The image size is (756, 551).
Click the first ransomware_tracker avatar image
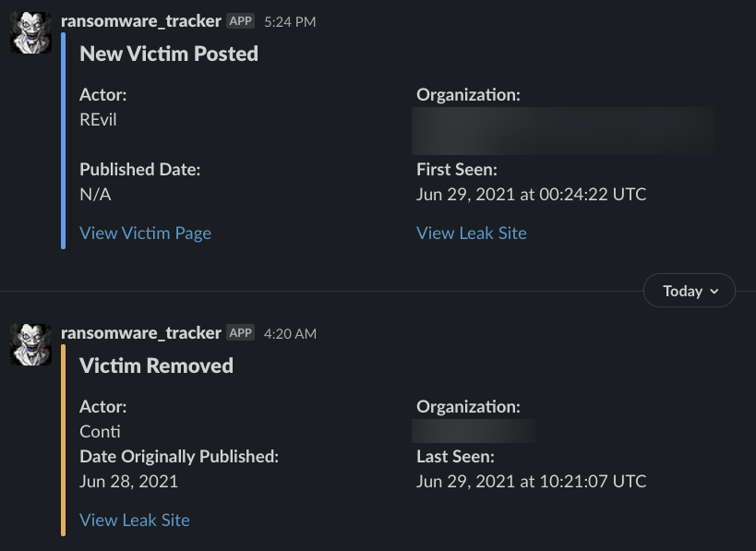[x=30, y=33]
